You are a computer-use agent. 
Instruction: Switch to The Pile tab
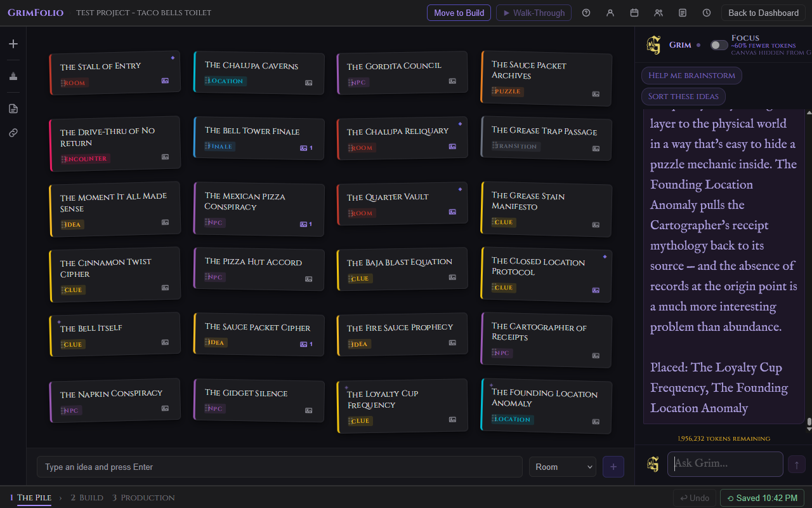[x=30, y=498]
